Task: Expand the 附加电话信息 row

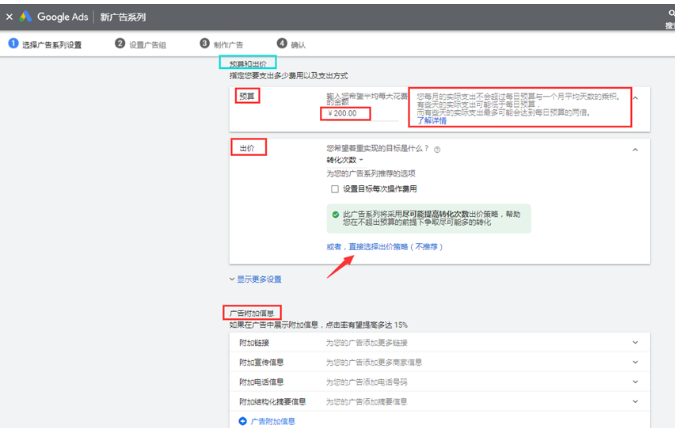Action: 634,381
